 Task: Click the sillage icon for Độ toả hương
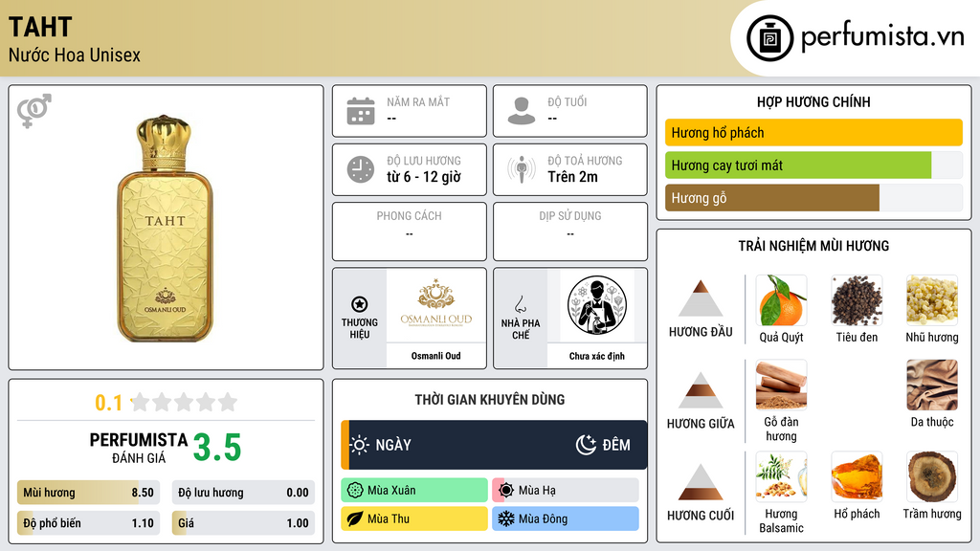tap(522, 169)
